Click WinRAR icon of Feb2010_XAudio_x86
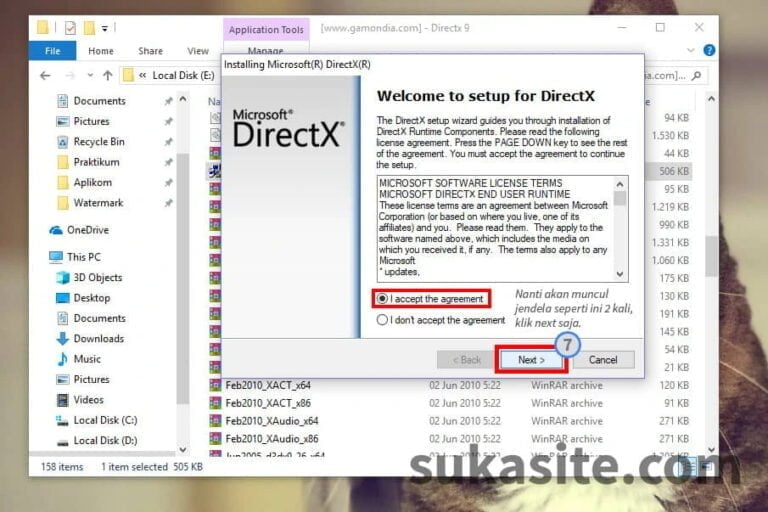768x512 pixels. [x=215, y=439]
